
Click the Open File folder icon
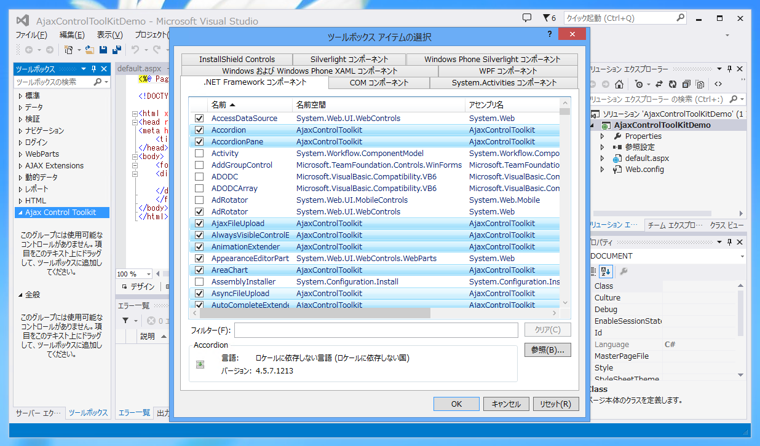tap(90, 49)
